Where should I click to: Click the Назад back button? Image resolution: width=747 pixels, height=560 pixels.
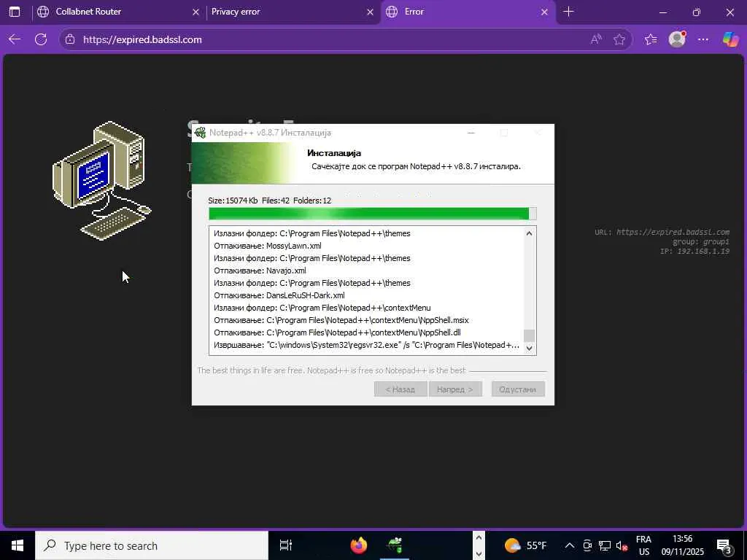(x=400, y=389)
